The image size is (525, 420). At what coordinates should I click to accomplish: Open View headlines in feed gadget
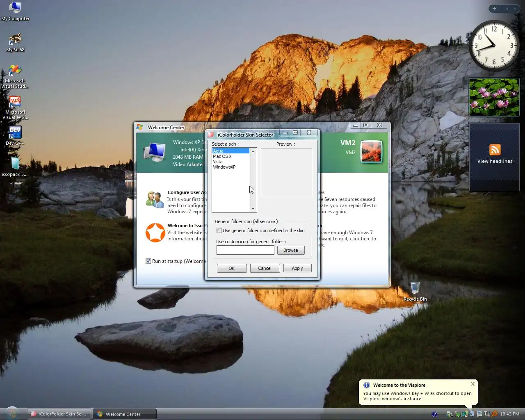(x=495, y=161)
